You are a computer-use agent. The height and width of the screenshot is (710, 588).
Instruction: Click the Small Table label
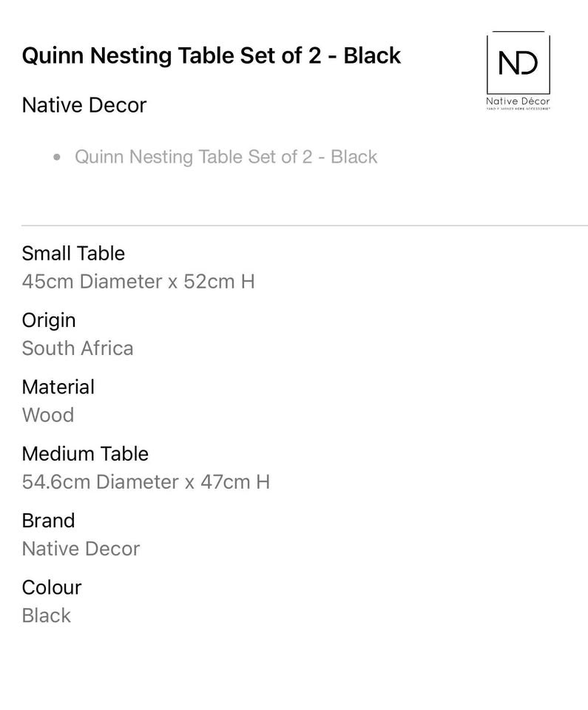coord(73,254)
